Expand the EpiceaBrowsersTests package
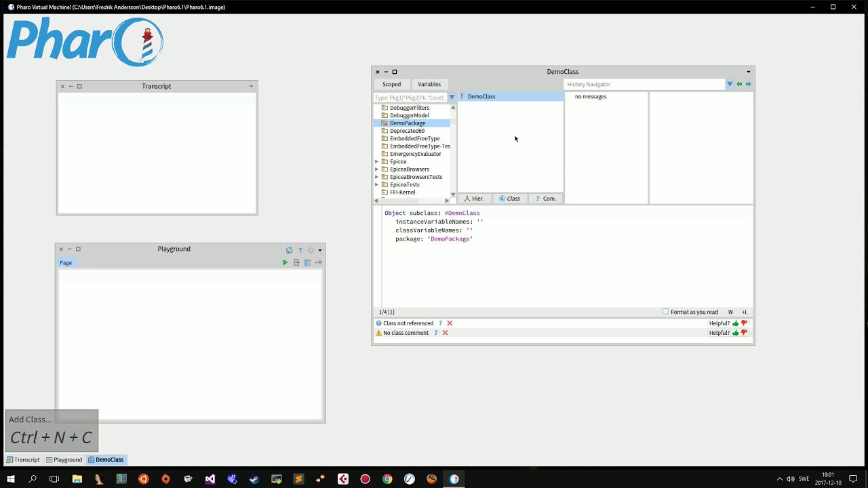Screen dimensions: 868x488 click(377, 177)
